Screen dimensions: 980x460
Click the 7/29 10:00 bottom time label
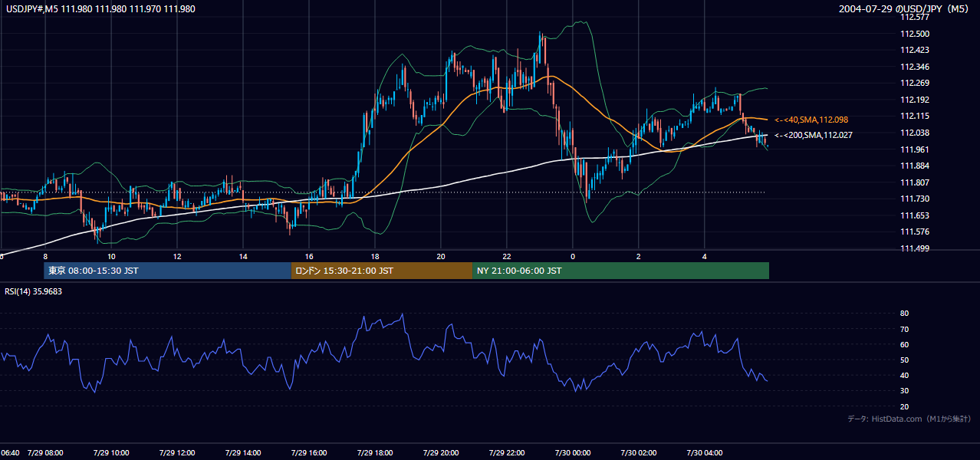tap(111, 453)
